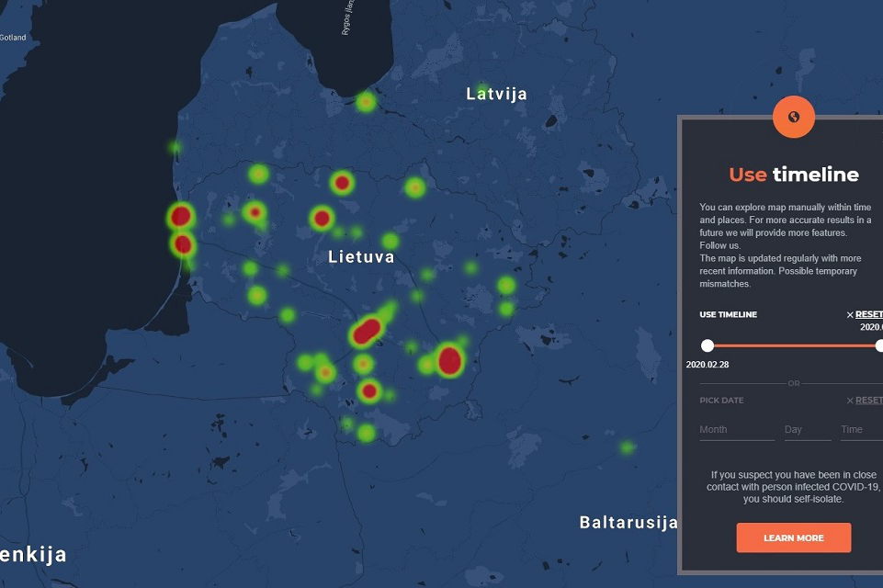883x588 pixels.
Task: Select the large red hotspot nearest Baltarusija border
Action: [449, 360]
